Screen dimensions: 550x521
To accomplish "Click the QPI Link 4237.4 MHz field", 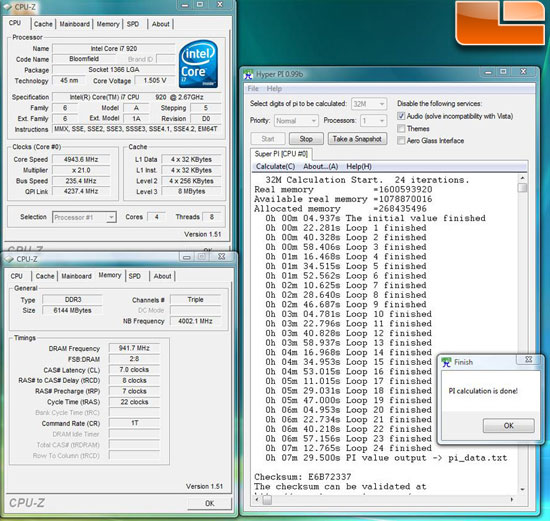I will click(x=81, y=191).
